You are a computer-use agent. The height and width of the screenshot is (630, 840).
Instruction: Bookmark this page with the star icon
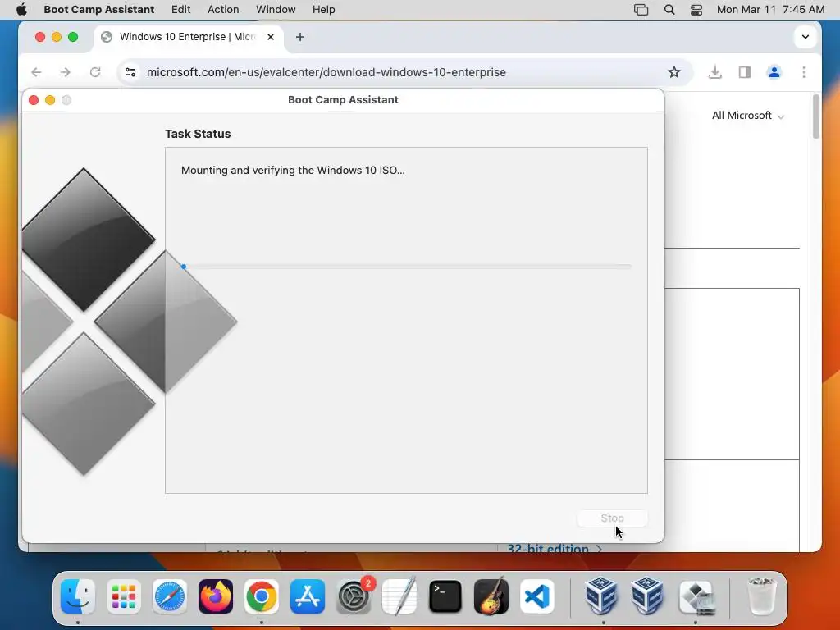coord(674,72)
